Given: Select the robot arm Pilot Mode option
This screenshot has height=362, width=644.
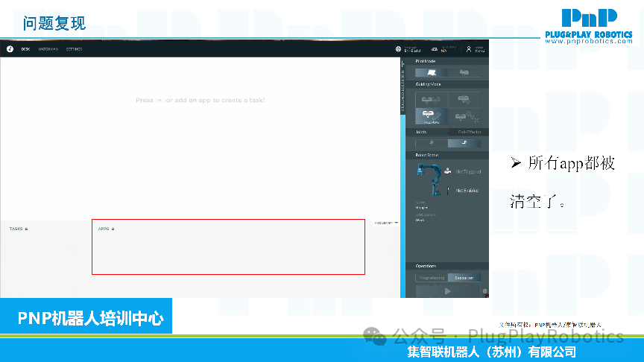Looking at the screenshot, I should pyautogui.click(x=464, y=73).
